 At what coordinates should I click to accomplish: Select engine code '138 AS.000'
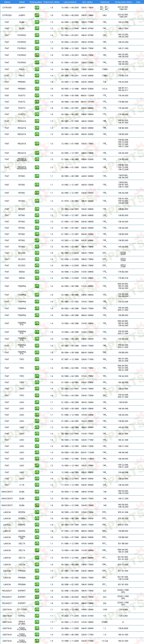[123, 485]
